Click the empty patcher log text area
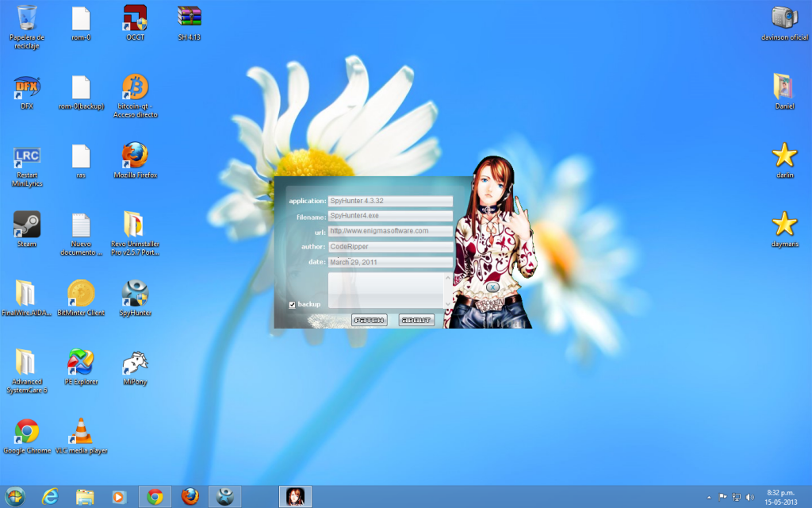This screenshot has height=508, width=812. click(x=386, y=291)
